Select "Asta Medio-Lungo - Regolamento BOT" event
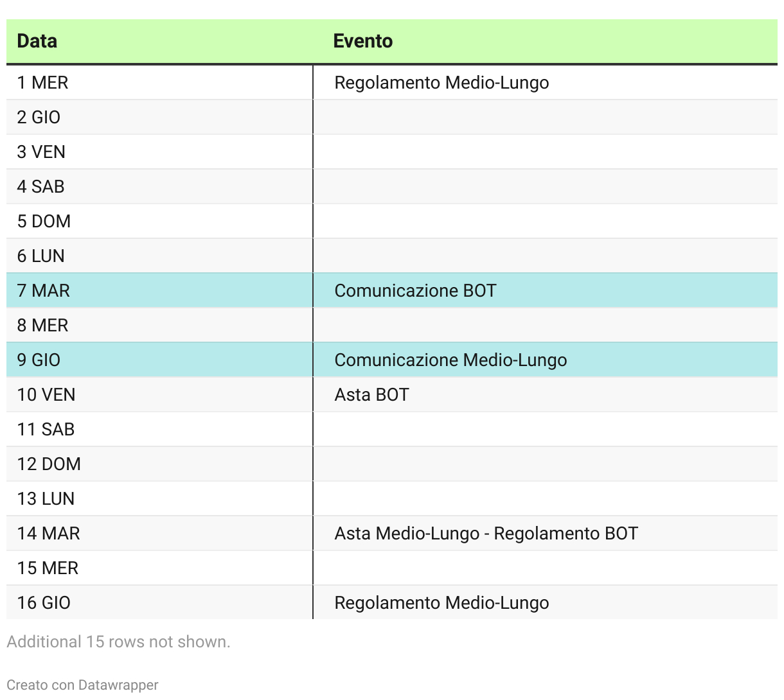 coord(486,534)
